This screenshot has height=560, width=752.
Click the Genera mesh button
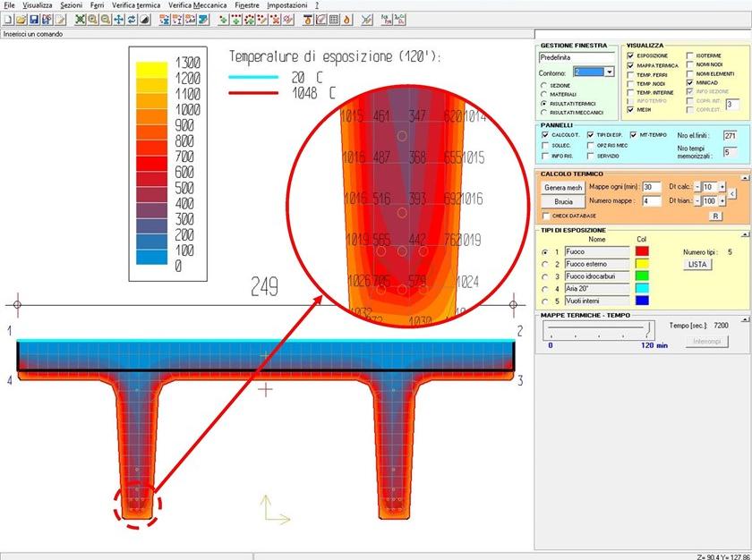(x=564, y=187)
